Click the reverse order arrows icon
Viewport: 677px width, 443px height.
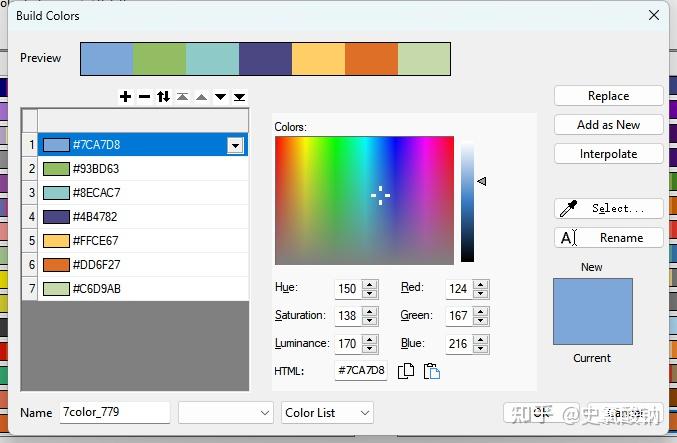(163, 97)
